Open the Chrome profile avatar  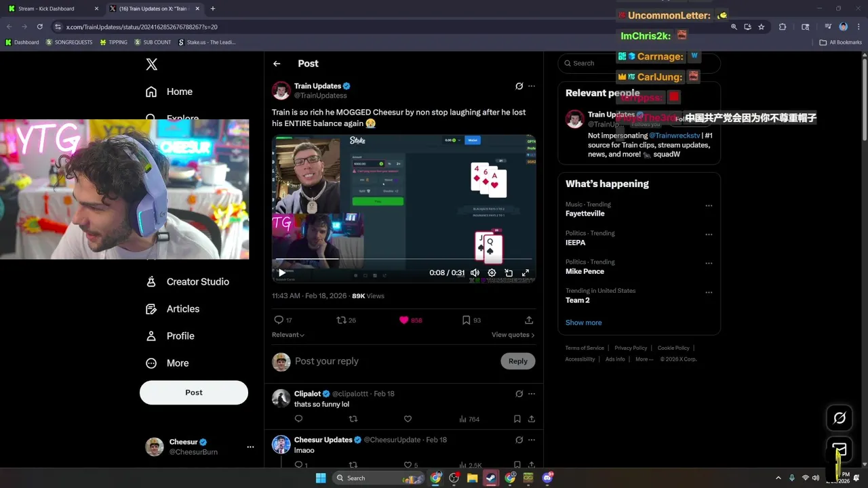(843, 27)
